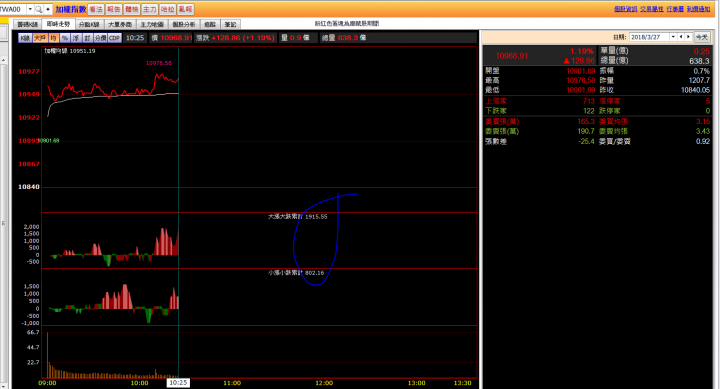The height and width of the screenshot is (389, 720).
Task: Click the 今天 today button
Action: tap(702, 37)
